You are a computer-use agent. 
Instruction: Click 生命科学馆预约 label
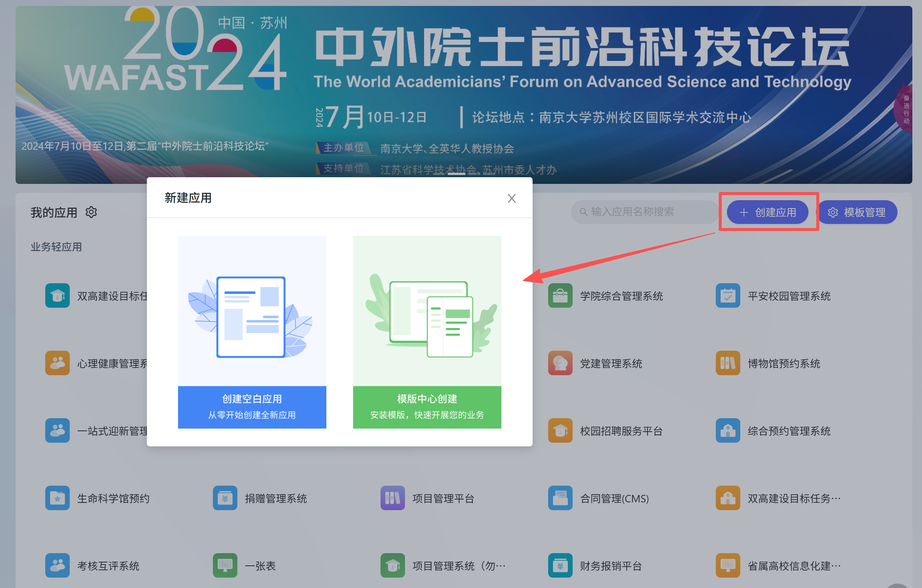[113, 498]
